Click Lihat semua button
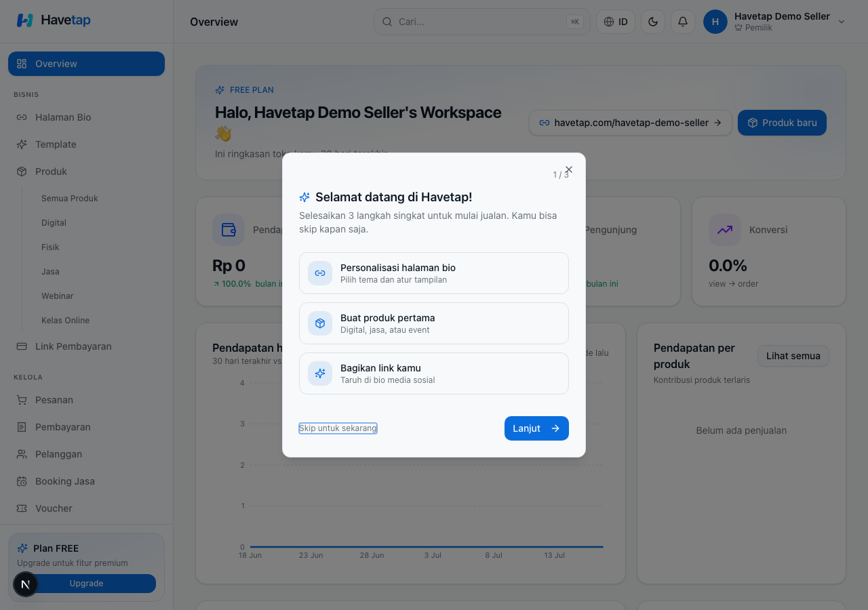This screenshot has height=610, width=868. [793, 356]
